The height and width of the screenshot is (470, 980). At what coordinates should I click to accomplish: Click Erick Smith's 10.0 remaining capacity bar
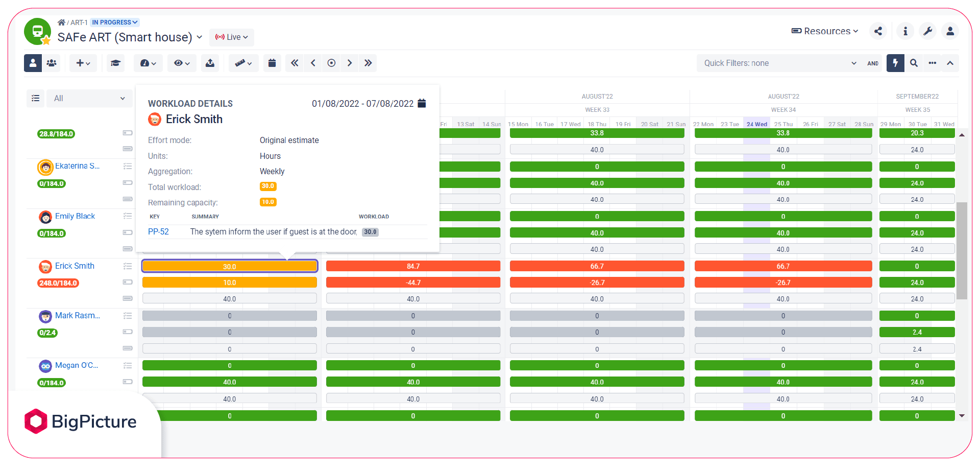[x=230, y=283]
